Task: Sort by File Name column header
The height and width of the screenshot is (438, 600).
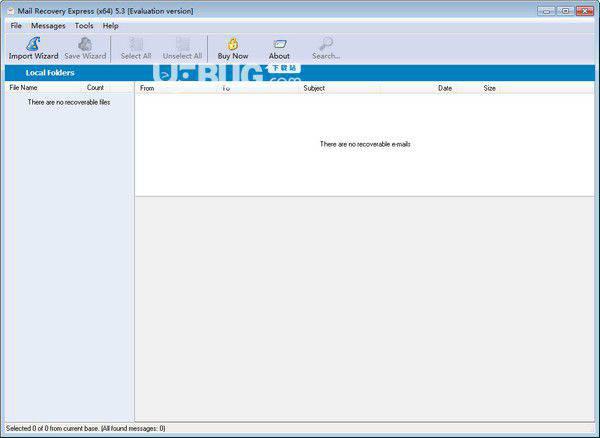Action: pos(23,88)
